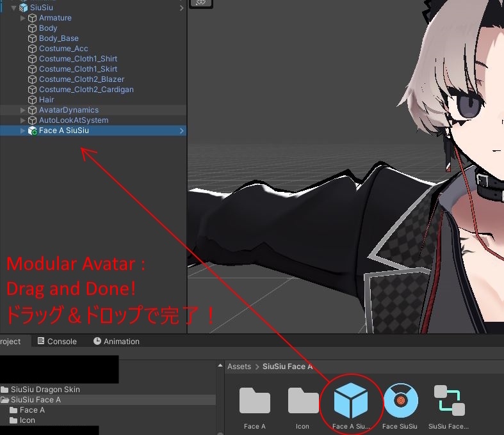
Task: Select Armature in the hierarchy
Action: (x=55, y=18)
